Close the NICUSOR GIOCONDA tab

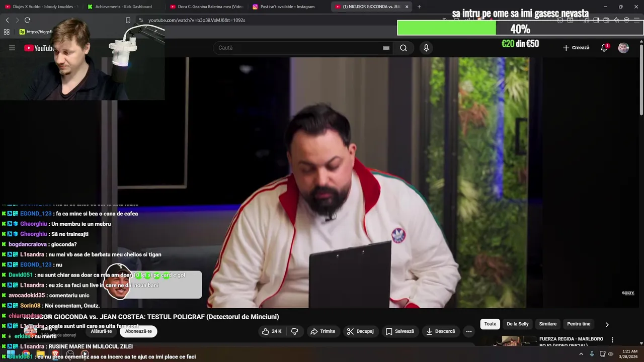407,7
